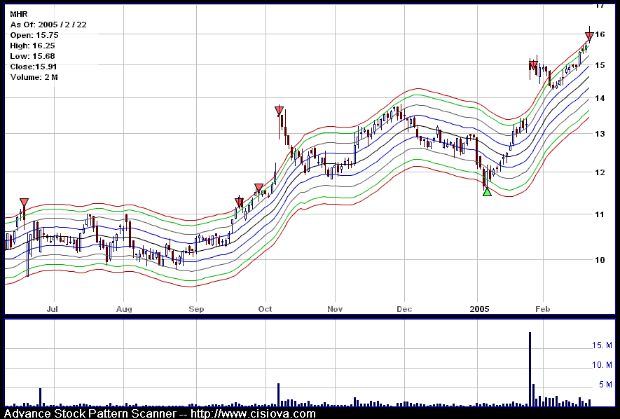Viewport: 620px width, 419px height.
Task: Select the red triangle marker in mid-September
Action: 239,203
